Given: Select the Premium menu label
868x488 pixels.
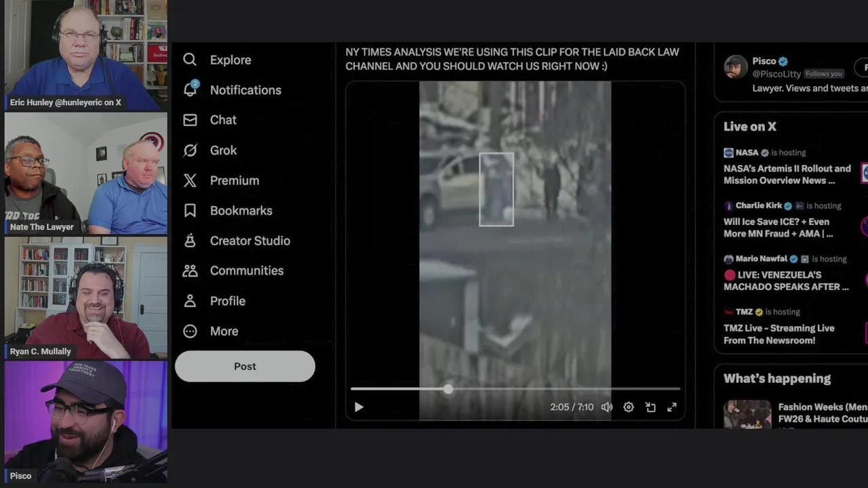Looking at the screenshot, I should pyautogui.click(x=235, y=180).
